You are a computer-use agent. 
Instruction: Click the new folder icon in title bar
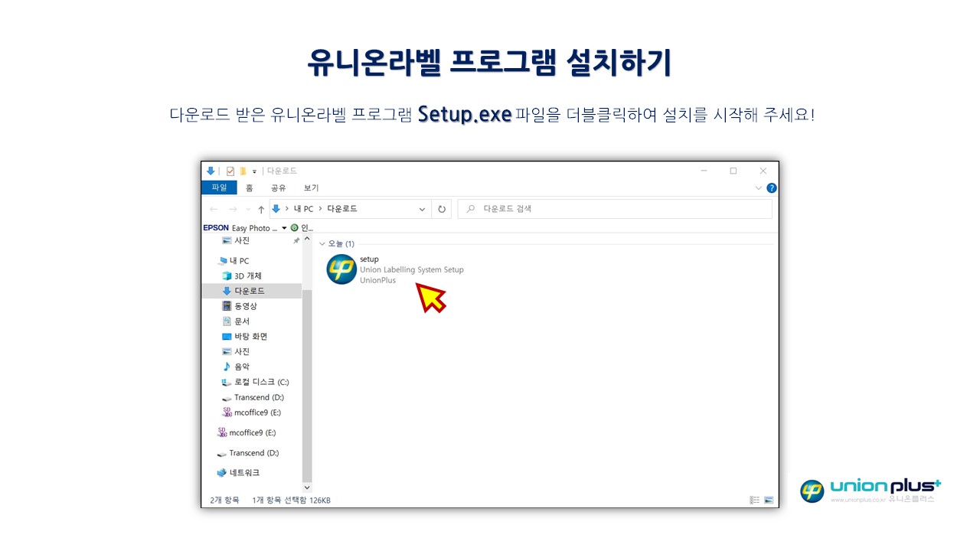[x=242, y=171]
